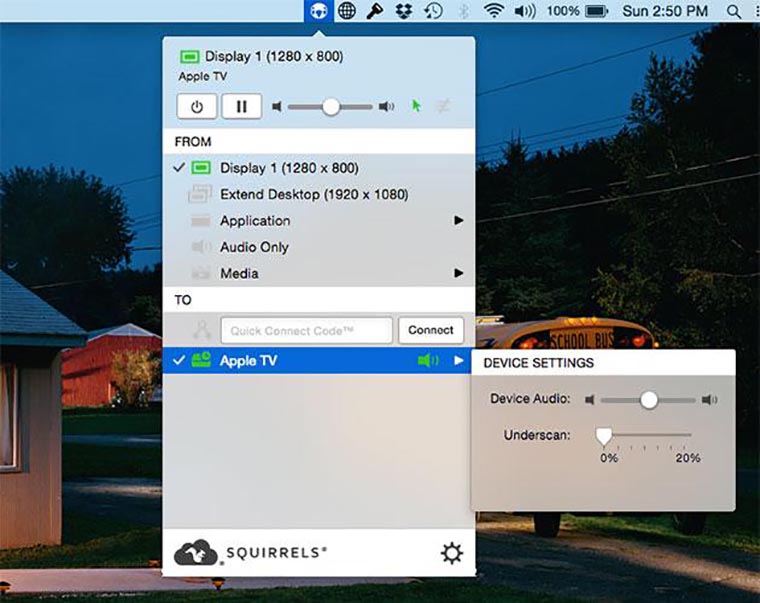The height and width of the screenshot is (603, 760).
Task: Expand the Media submenu arrow
Action: tap(459, 273)
